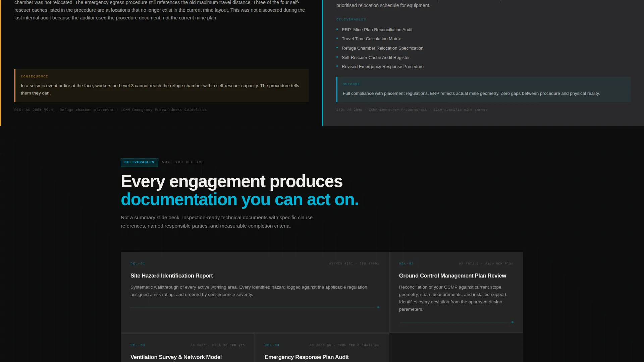Click the 'REG: AS 2865 §9.4' regulation footnote
Image resolution: width=644 pixels, height=362 pixels.
point(111,110)
